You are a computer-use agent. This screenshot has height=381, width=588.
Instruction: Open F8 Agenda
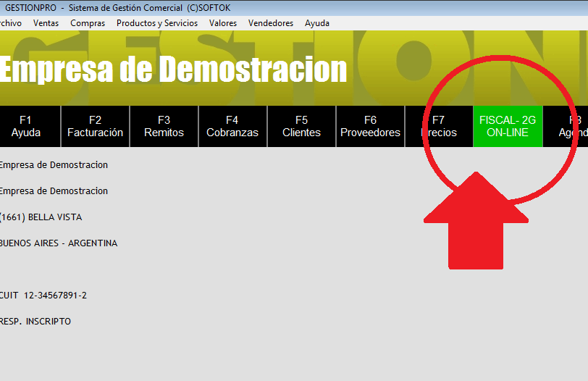[566, 126]
